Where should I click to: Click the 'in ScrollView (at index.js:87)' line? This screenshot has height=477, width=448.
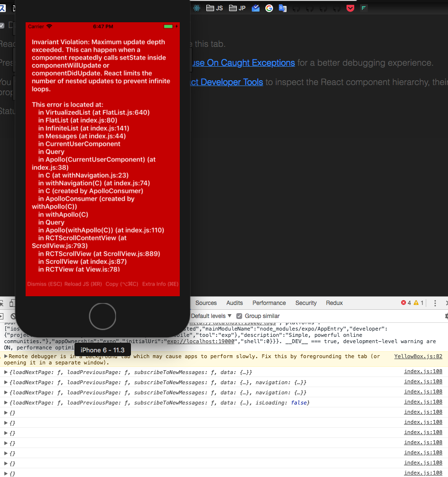(x=83, y=261)
